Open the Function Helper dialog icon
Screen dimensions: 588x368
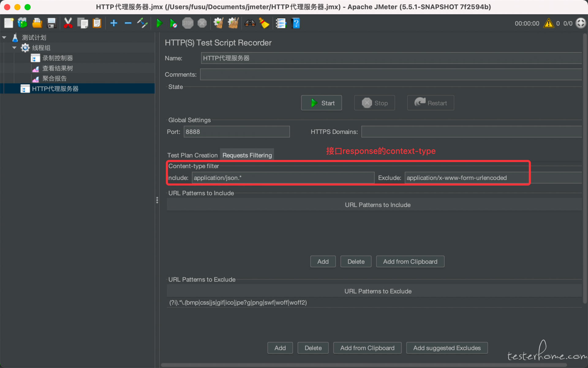pos(281,23)
